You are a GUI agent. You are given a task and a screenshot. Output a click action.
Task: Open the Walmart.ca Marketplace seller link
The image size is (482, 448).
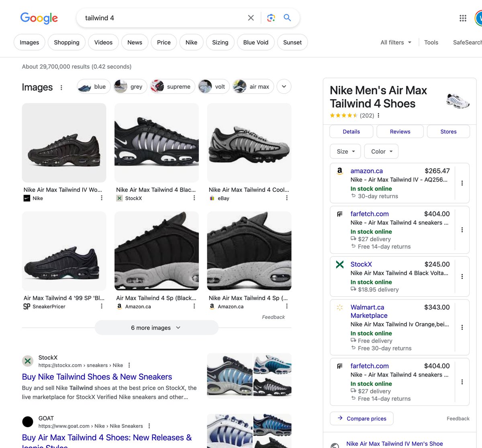[369, 312]
